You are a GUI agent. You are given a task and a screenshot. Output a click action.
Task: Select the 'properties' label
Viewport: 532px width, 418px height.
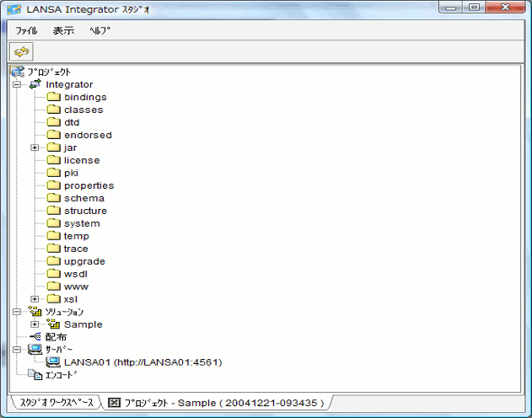(x=89, y=185)
